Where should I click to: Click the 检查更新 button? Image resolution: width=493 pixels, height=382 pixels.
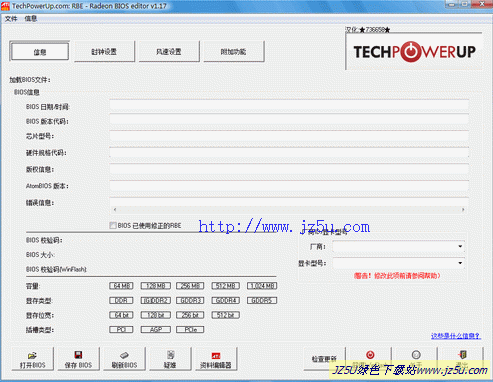324,359
